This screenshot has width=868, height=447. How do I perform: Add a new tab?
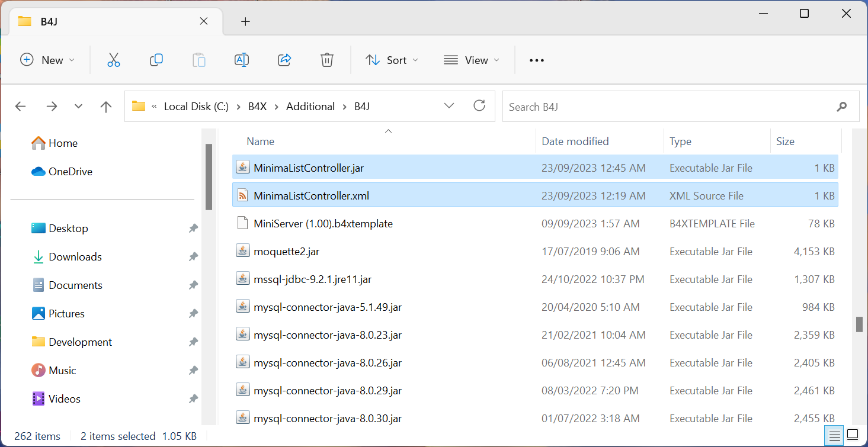point(245,22)
